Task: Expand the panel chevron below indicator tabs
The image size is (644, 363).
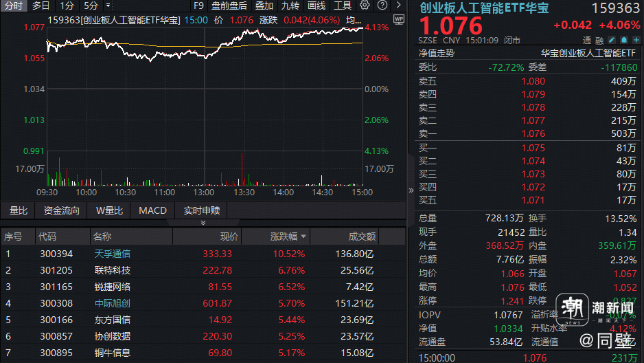Action: coord(203,222)
